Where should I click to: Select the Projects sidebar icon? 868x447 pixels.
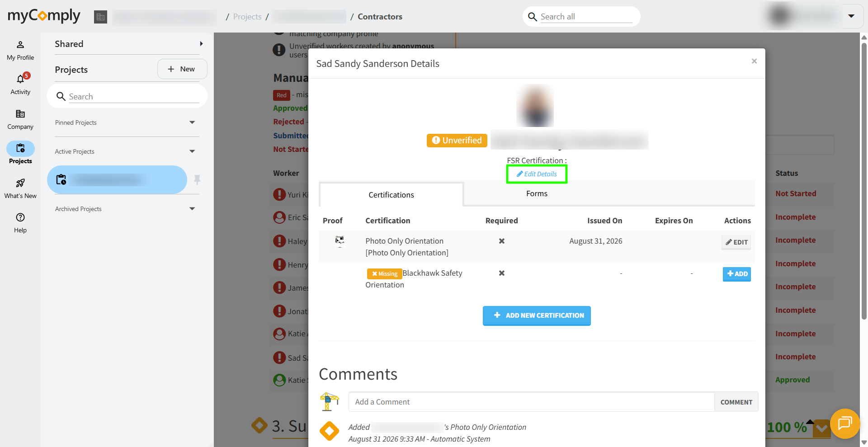click(x=20, y=153)
